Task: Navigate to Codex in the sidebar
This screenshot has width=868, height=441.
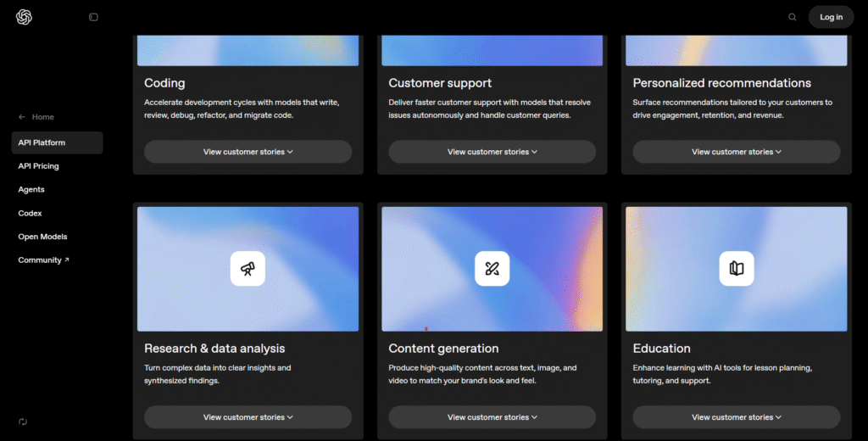Action: 31,214
